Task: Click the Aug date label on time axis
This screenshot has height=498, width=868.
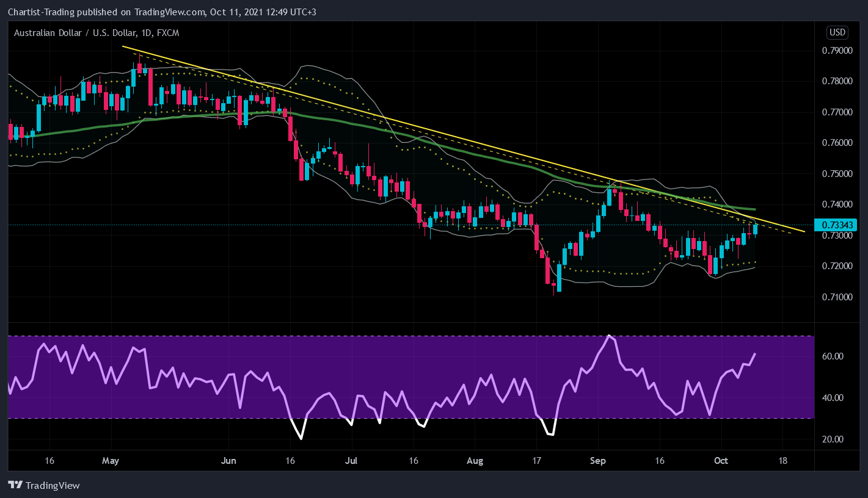Action: point(475,460)
